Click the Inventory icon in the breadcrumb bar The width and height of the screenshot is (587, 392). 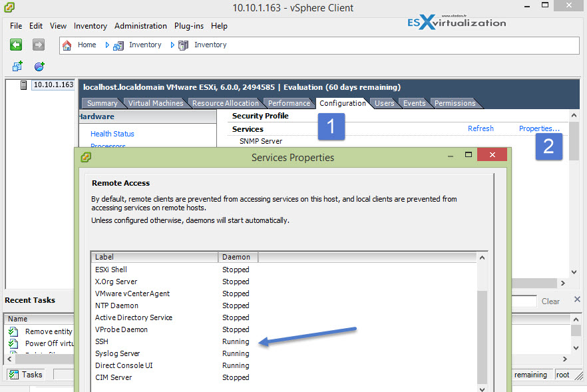118,45
